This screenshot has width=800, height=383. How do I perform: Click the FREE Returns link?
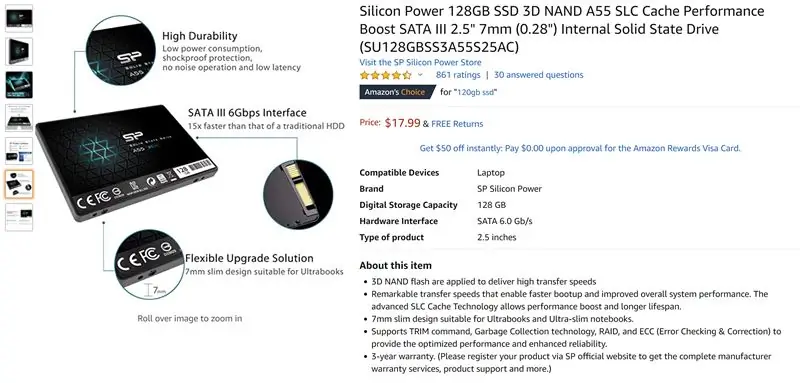pos(457,123)
